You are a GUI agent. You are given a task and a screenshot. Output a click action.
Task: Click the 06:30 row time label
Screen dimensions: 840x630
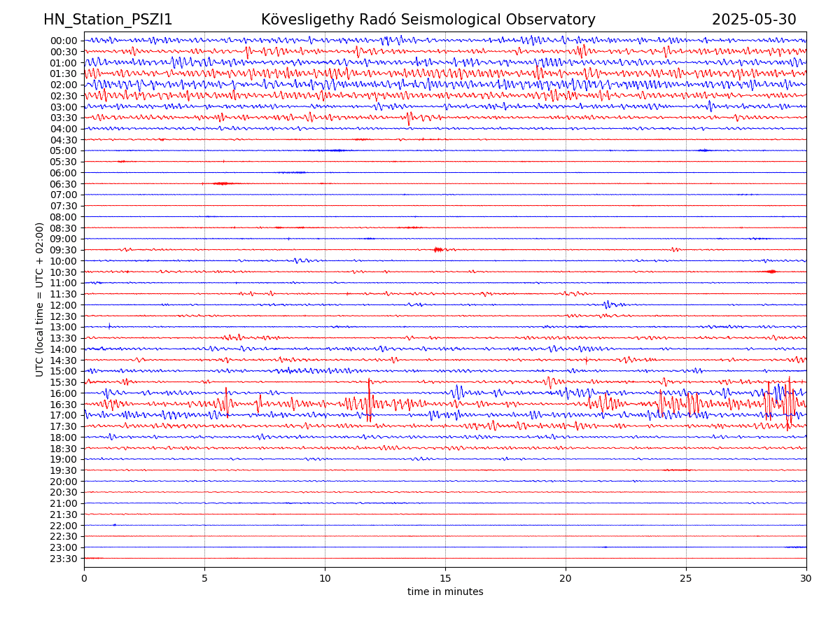[x=64, y=184]
